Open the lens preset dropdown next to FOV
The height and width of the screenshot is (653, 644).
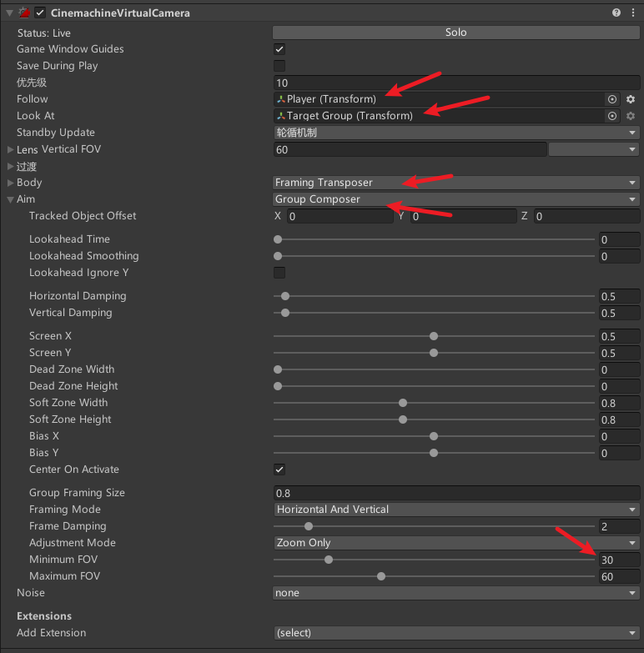tap(594, 149)
